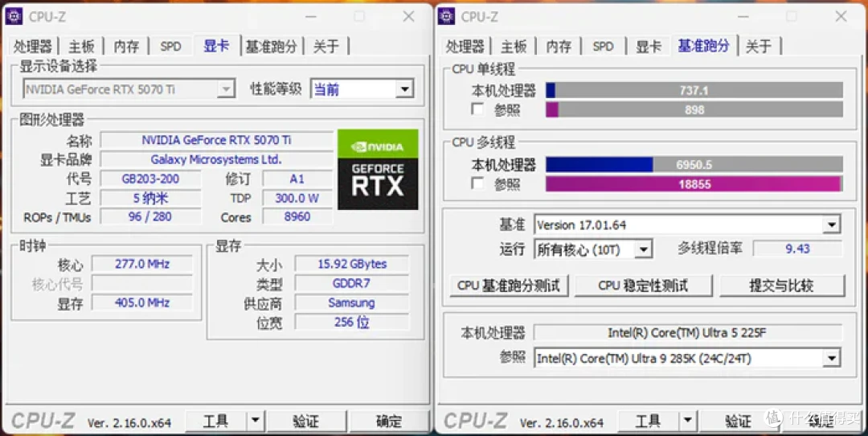Screen dimensions: 868x436
Task: Click the empty 核心代号 field
Action: coord(142,284)
